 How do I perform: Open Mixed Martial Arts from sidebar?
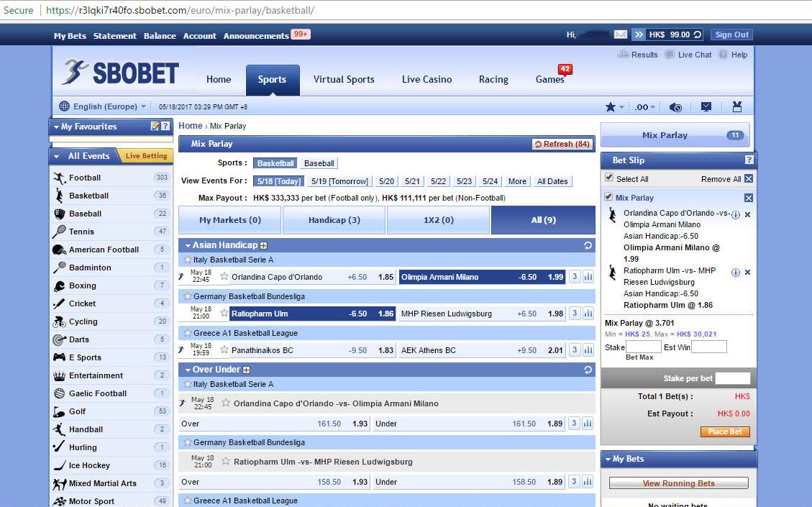click(x=103, y=483)
